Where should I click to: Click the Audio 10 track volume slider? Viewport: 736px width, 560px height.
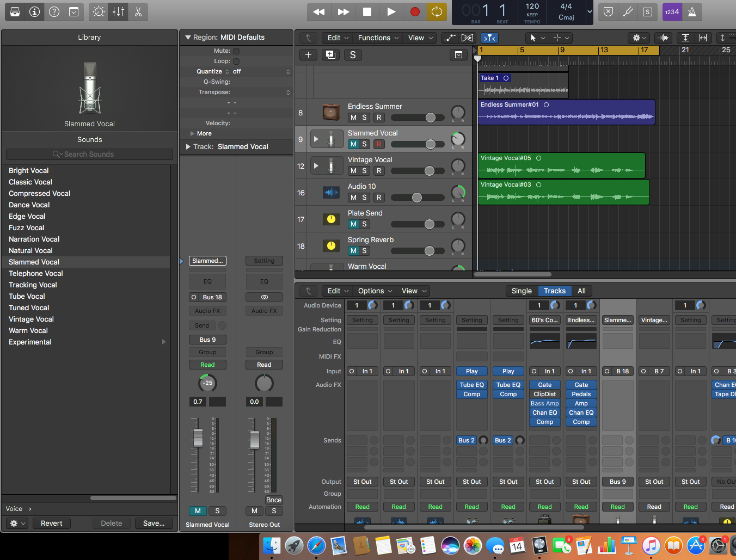click(416, 198)
